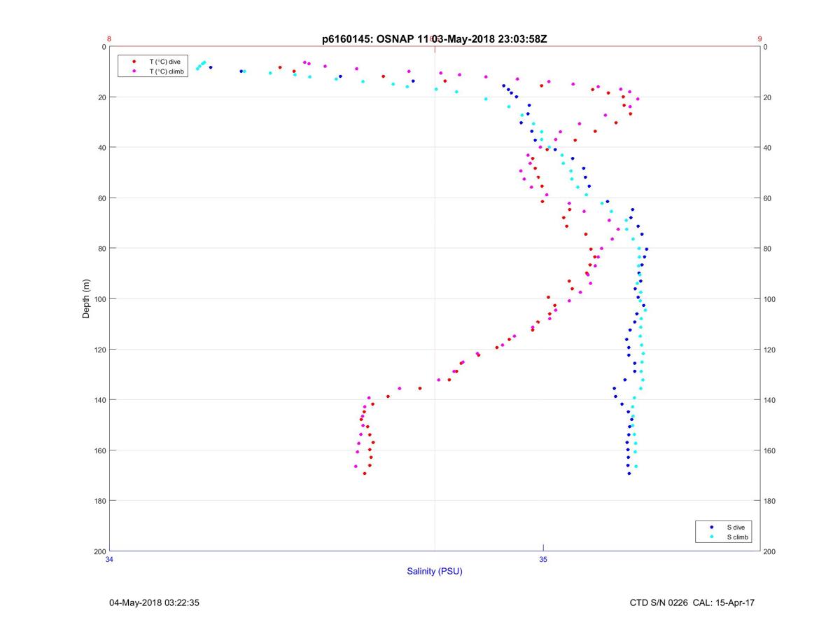
Task: Click depth tick '180' on the left axis
Action: click(x=99, y=501)
